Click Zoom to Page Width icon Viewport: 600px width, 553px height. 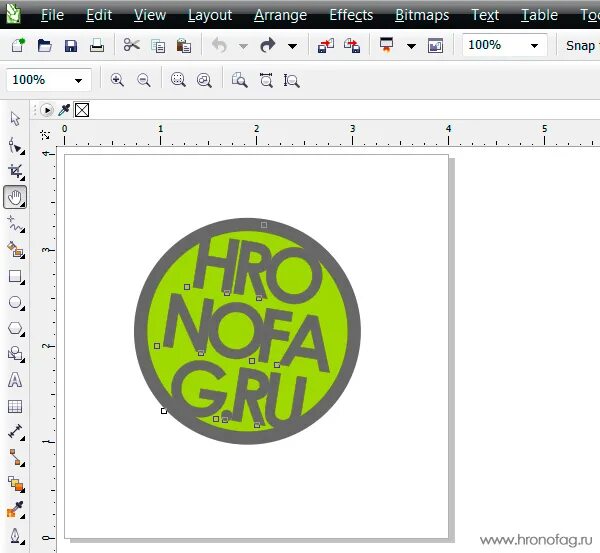pyautogui.click(x=266, y=80)
